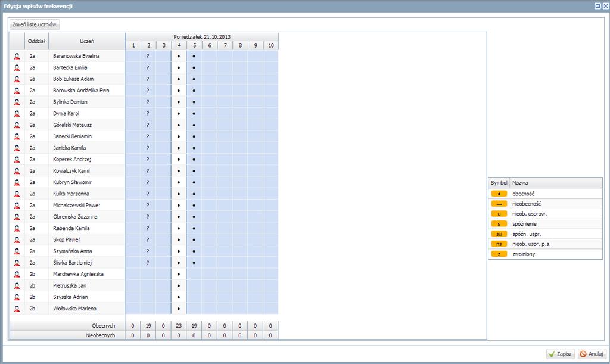The width and height of the screenshot is (610, 364).
Task: Click student icon beside Pietruszka Jan
Action: (17, 285)
